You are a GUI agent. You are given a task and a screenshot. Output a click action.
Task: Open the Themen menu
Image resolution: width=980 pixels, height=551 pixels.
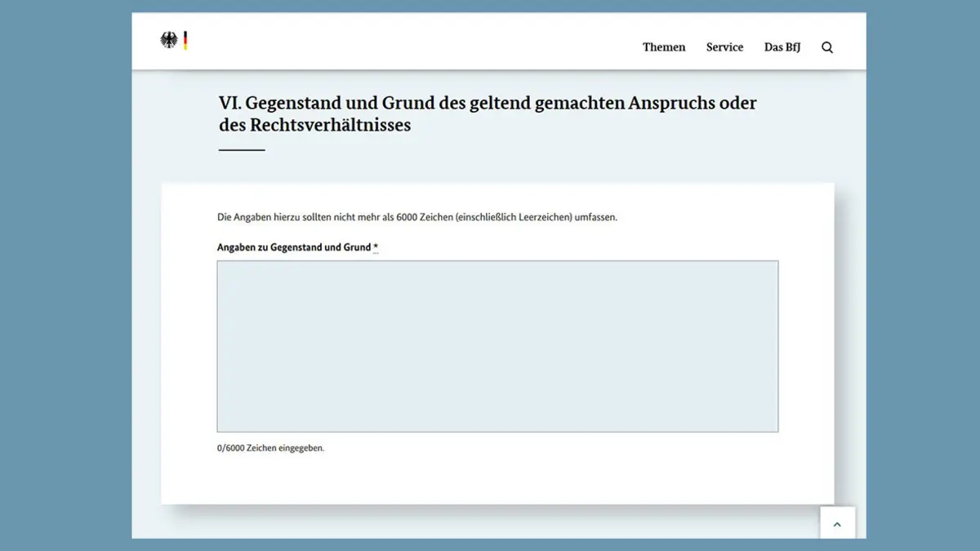pyautogui.click(x=664, y=47)
